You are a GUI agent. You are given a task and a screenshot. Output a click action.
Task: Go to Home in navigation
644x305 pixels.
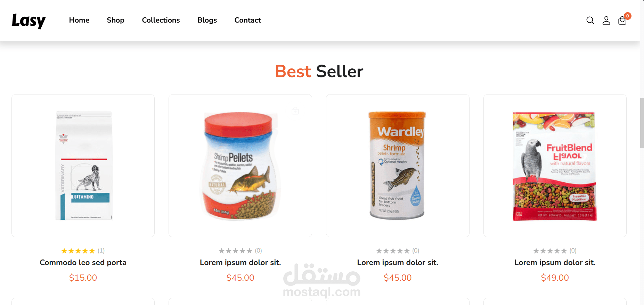point(79,20)
